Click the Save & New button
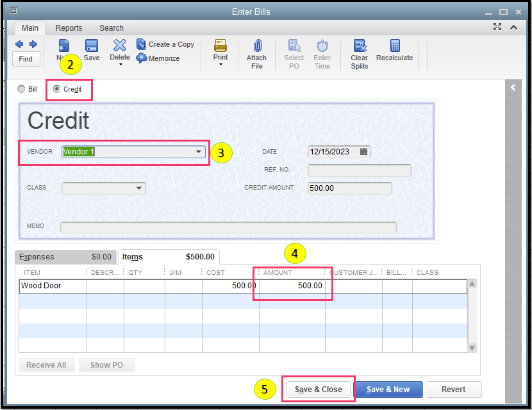Viewport: 532px width, 410px height. pos(388,389)
